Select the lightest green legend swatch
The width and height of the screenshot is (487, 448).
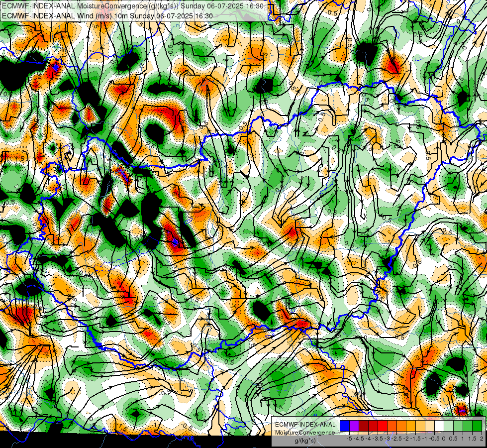coord(449,426)
